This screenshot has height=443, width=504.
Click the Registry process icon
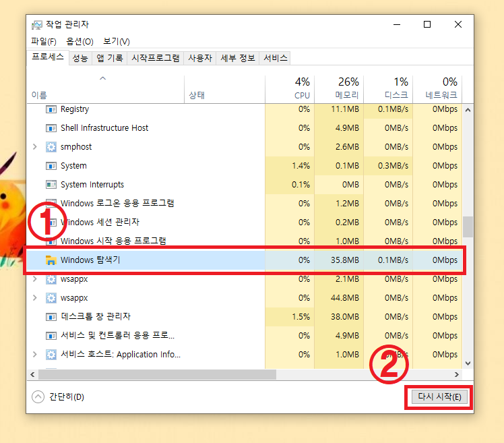click(x=51, y=109)
